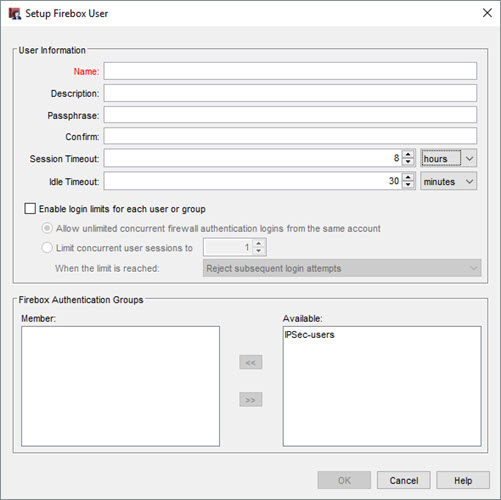
Task: Decrease Session Timeout with down arrow
Action: coord(408,162)
